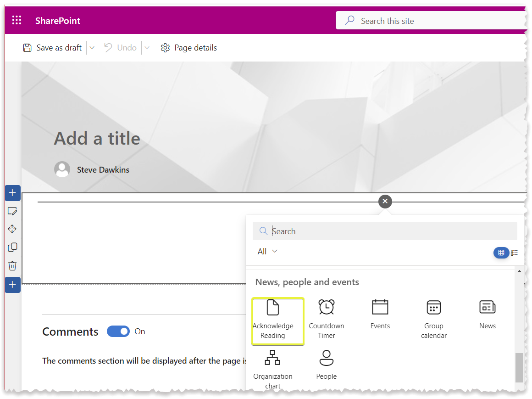This screenshot has height=399, width=532.
Task: Duplicate the section with the copy icon
Action: click(12, 247)
